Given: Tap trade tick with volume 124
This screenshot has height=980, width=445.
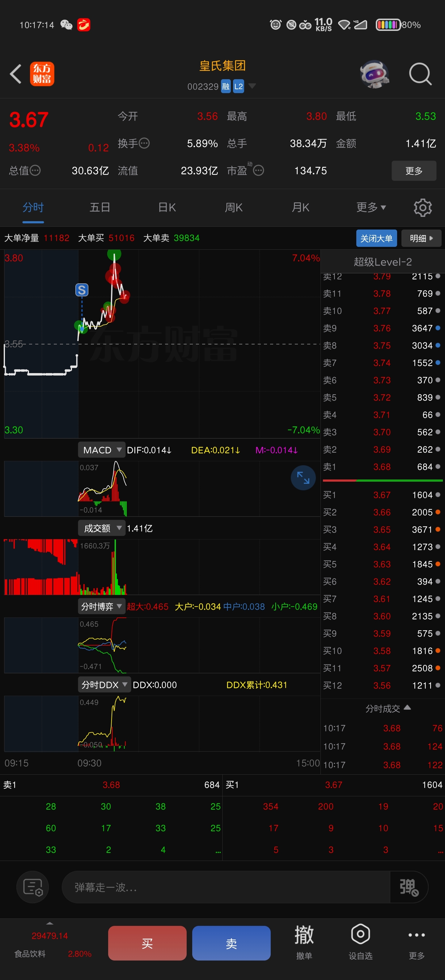Looking at the screenshot, I should tap(383, 746).
